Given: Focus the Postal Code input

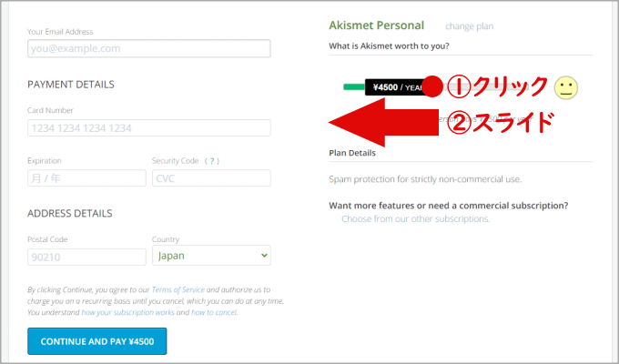Looking at the screenshot, I should point(86,257).
